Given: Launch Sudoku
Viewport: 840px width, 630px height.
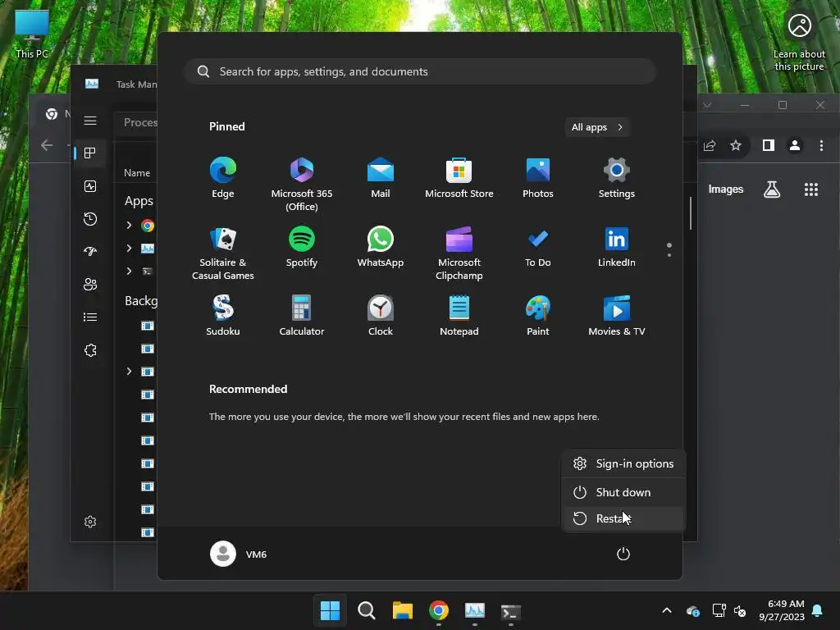Looking at the screenshot, I should pyautogui.click(x=223, y=316).
